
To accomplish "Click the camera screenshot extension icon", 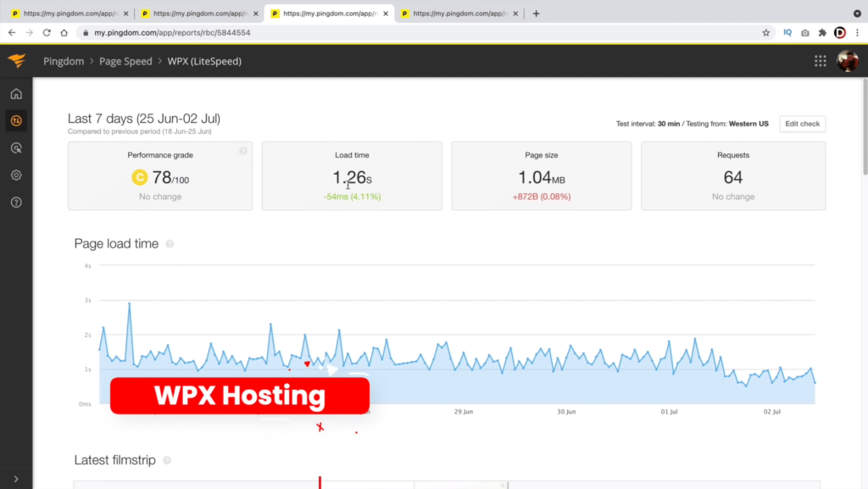I will (805, 33).
